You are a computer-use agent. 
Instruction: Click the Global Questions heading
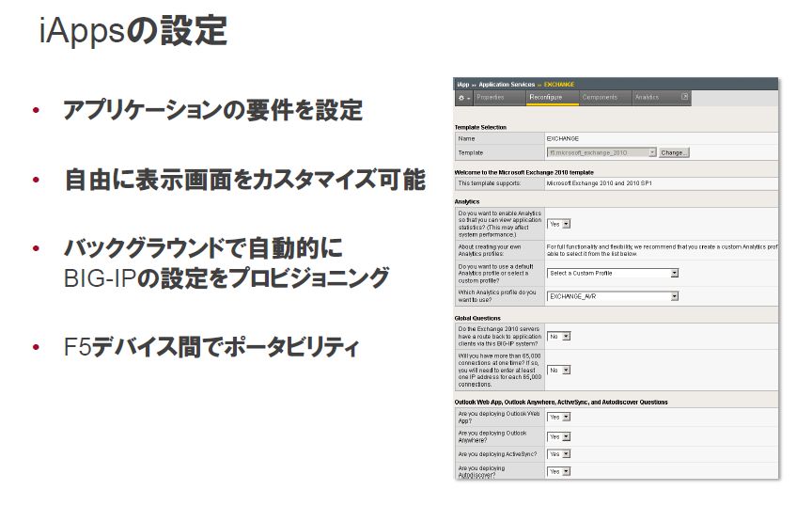477,318
